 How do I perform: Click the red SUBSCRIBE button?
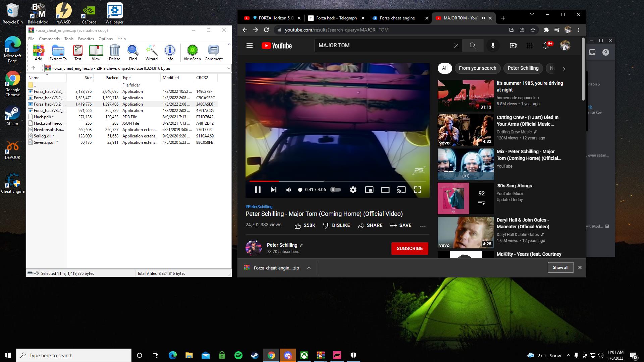[x=410, y=248]
